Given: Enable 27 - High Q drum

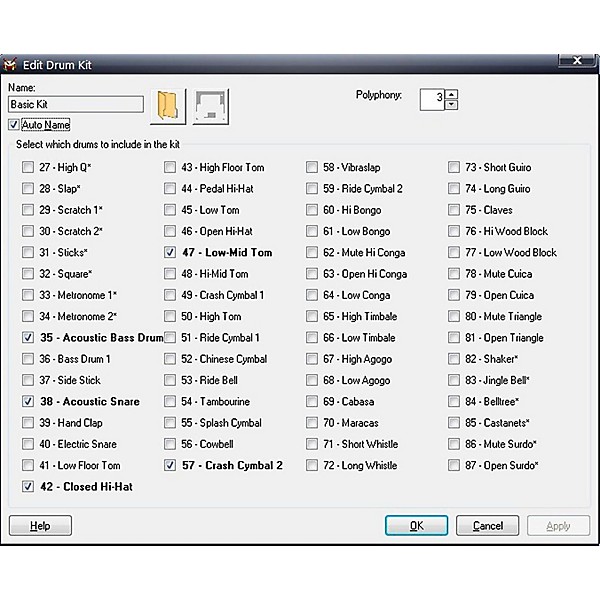Looking at the screenshot, I should pos(28,167).
